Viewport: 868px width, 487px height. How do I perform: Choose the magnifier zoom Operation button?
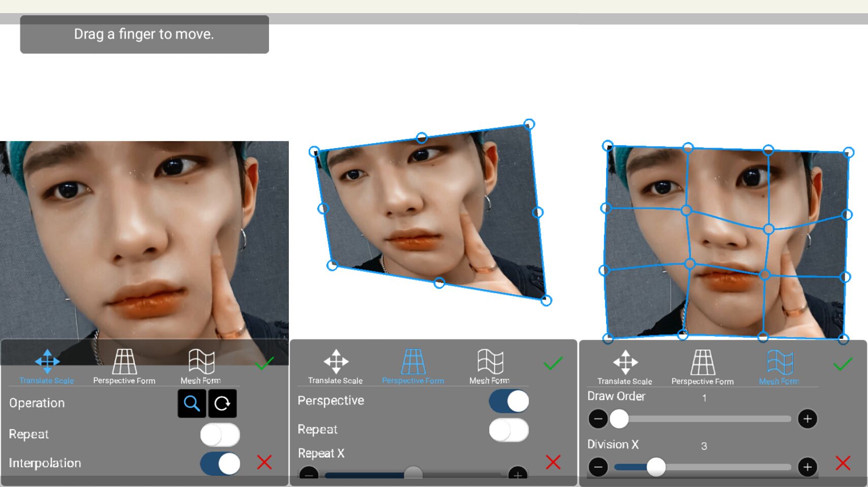click(x=192, y=403)
